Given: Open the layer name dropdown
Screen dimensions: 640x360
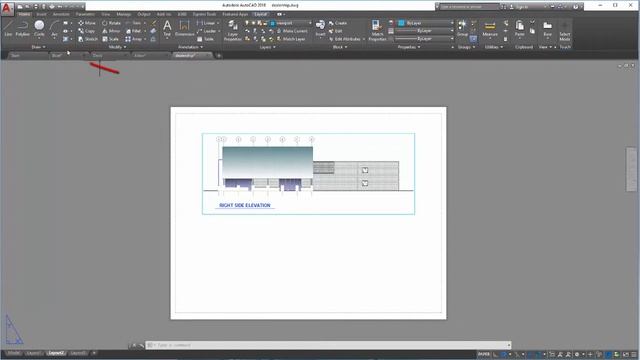Looking at the screenshot, I should (291, 23).
